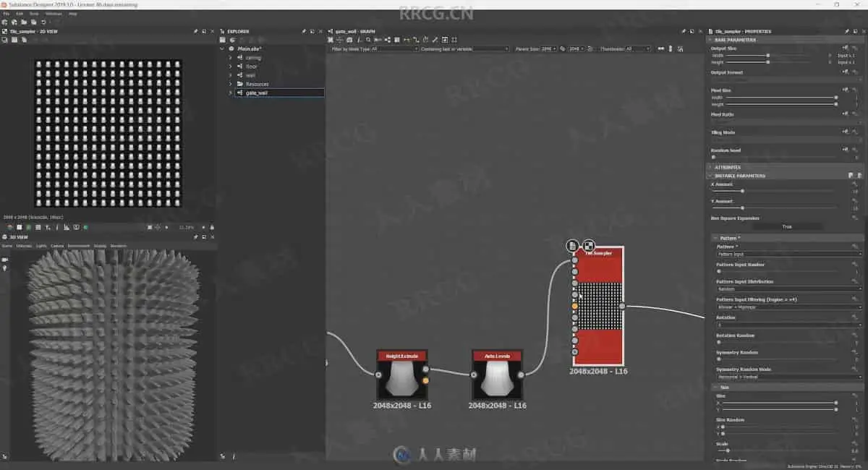Click the Tile Sampler node 2D view badge icon
The height and width of the screenshot is (470, 868).
pos(589,246)
